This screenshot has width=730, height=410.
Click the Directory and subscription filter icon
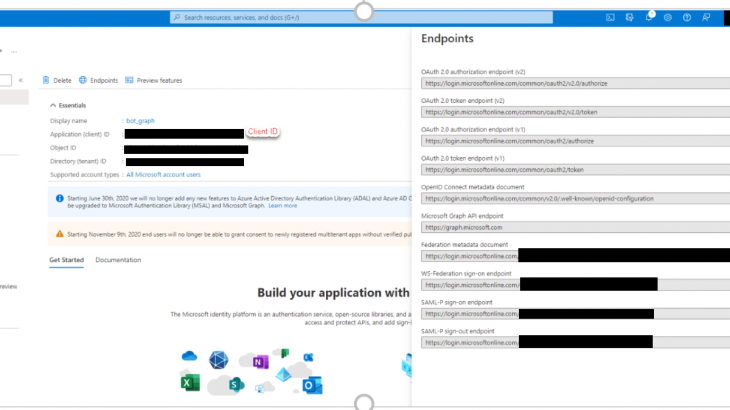629,17
